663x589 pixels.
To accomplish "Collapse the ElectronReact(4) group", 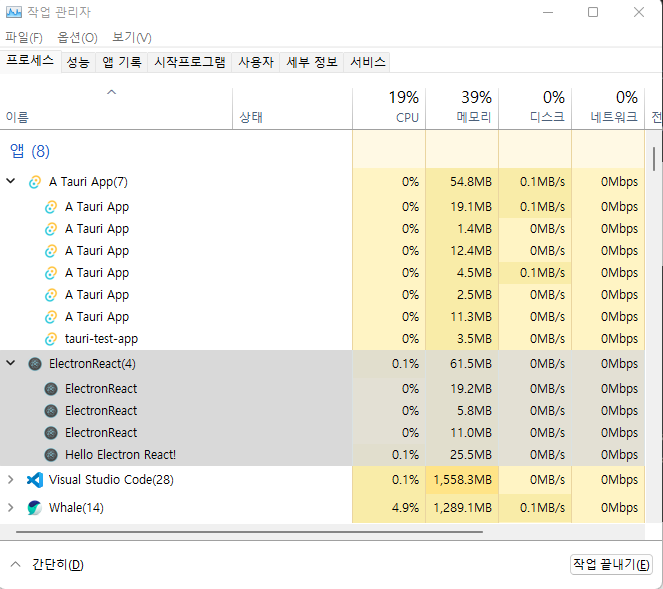I will (11, 363).
